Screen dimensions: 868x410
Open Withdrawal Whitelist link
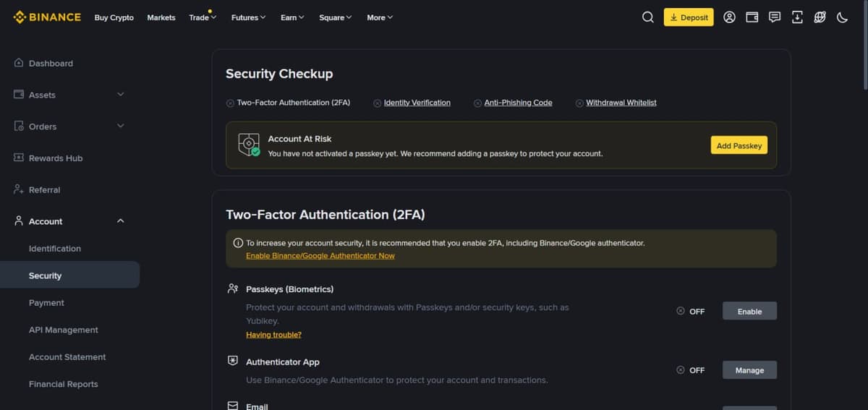click(x=621, y=103)
